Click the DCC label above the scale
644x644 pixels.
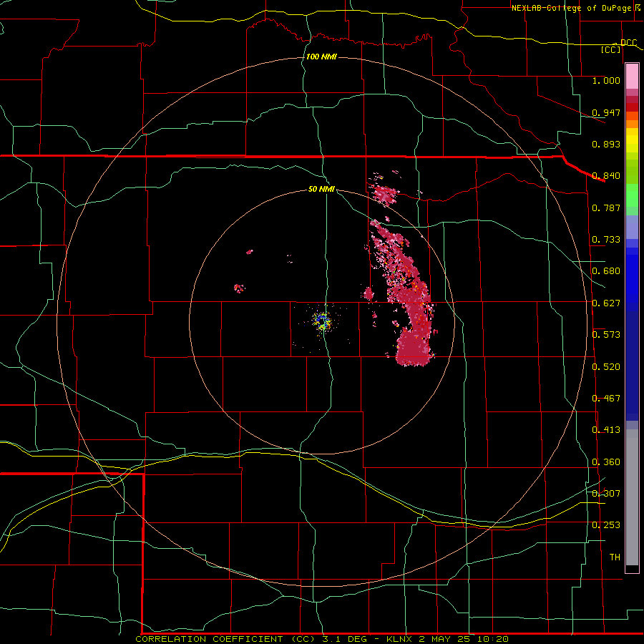[628, 43]
